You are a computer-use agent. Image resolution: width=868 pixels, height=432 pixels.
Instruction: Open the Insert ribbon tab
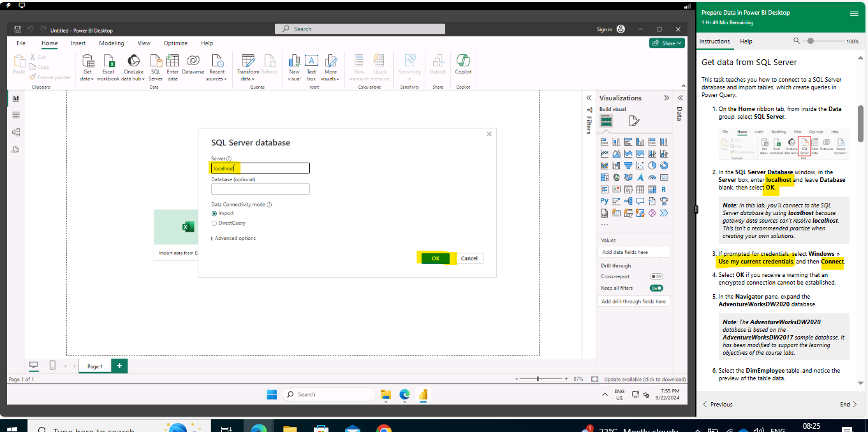(78, 43)
